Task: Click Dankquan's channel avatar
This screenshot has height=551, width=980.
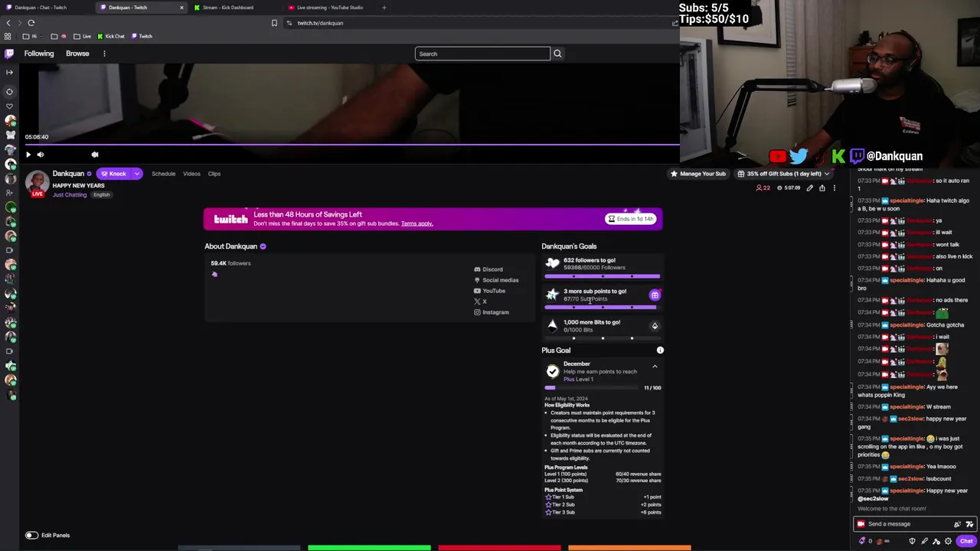Action: [37, 182]
